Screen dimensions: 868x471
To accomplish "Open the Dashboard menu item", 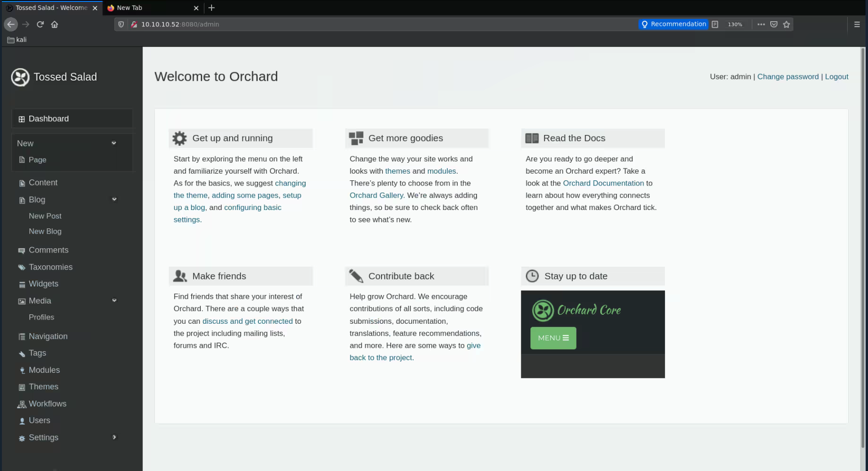I will [49, 119].
